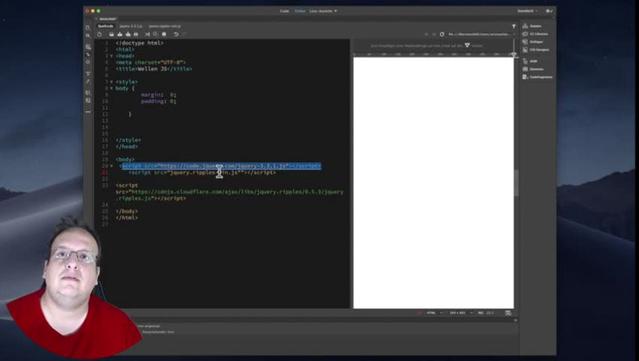Open the Live view mode dropdown

(324, 11)
